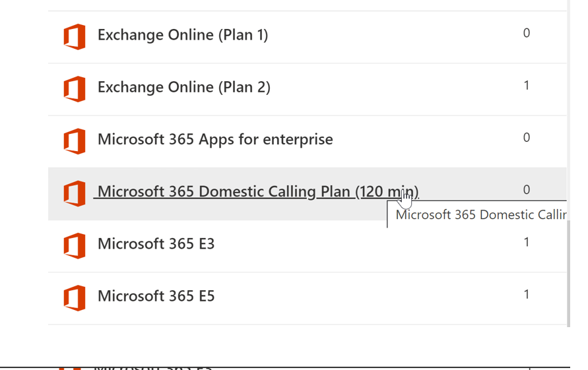Select the Microsoft 365 E5 license
588x370 pixels.
click(x=156, y=296)
